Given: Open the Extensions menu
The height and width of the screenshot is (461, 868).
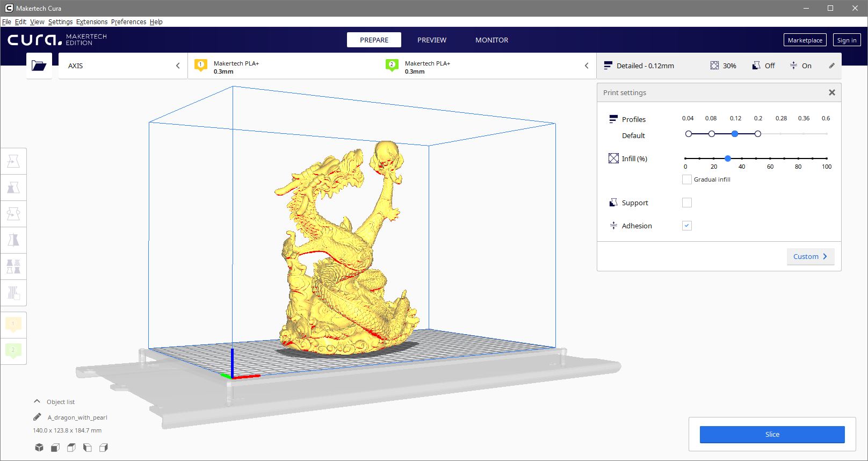Looking at the screenshot, I should [x=91, y=22].
